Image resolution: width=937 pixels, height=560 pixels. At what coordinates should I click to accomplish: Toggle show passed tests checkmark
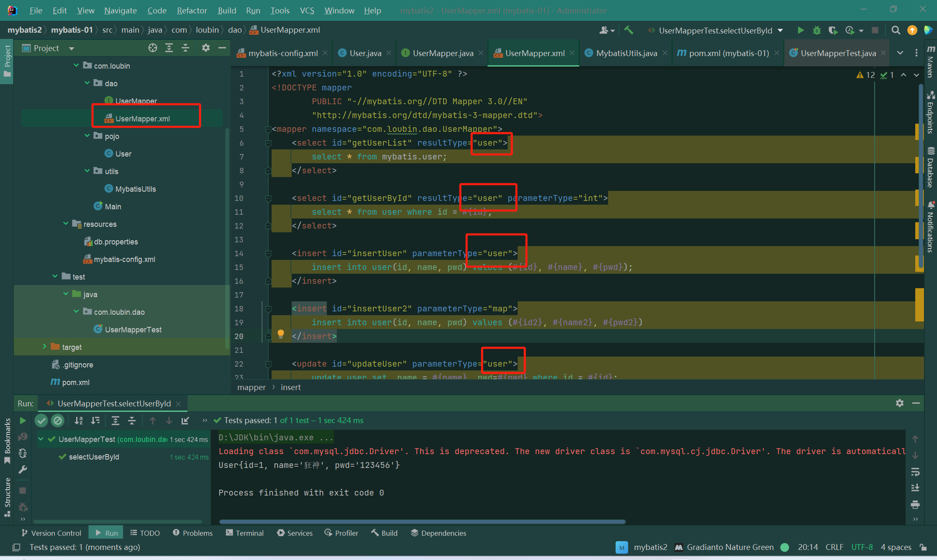click(41, 420)
